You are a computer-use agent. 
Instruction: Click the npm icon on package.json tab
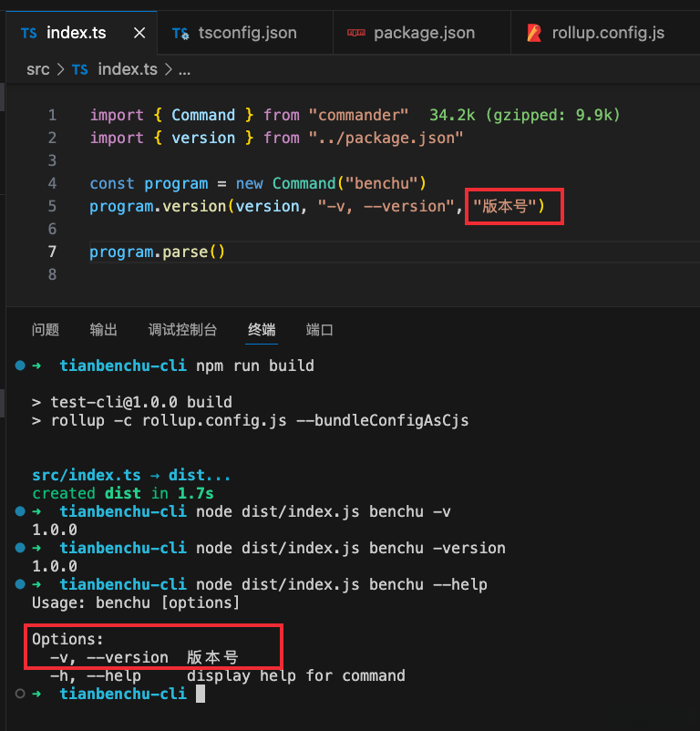pyautogui.click(x=356, y=33)
